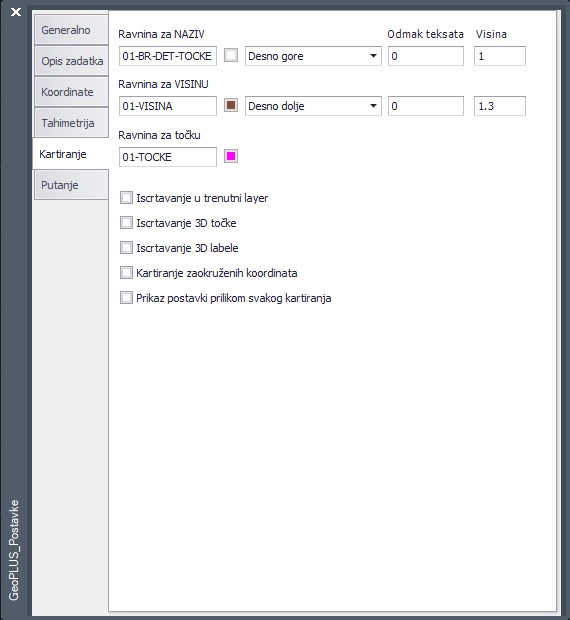The height and width of the screenshot is (620, 570).
Task: Expand the Desno dolje dropdown
Action: click(313, 106)
